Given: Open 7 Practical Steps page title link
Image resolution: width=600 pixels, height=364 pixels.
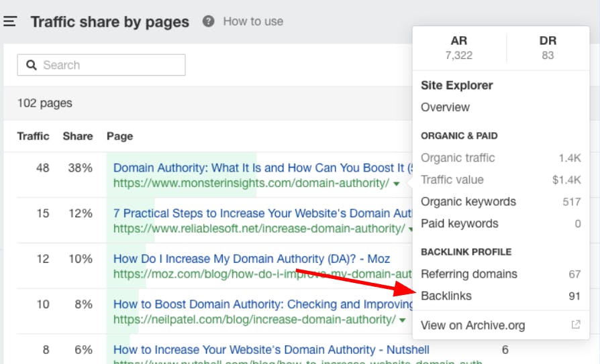Looking at the screenshot, I should 262,213.
